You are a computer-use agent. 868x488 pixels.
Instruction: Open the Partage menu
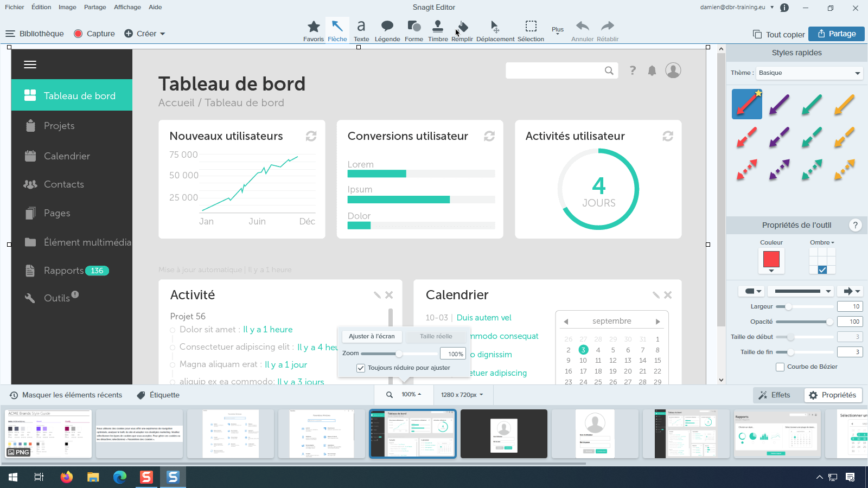point(95,7)
